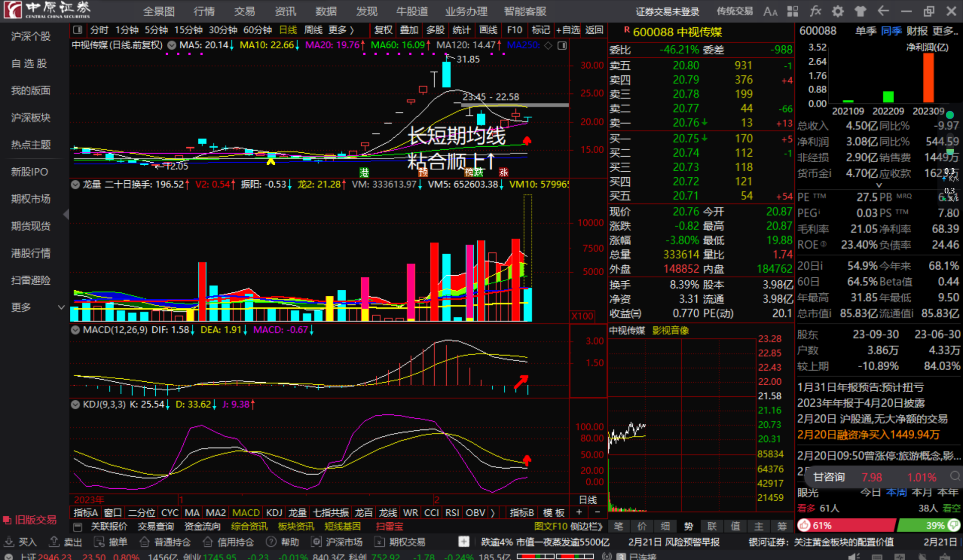The height and width of the screenshot is (560, 963).
Task: Select the 单季 single-quarter option
Action: point(865,31)
